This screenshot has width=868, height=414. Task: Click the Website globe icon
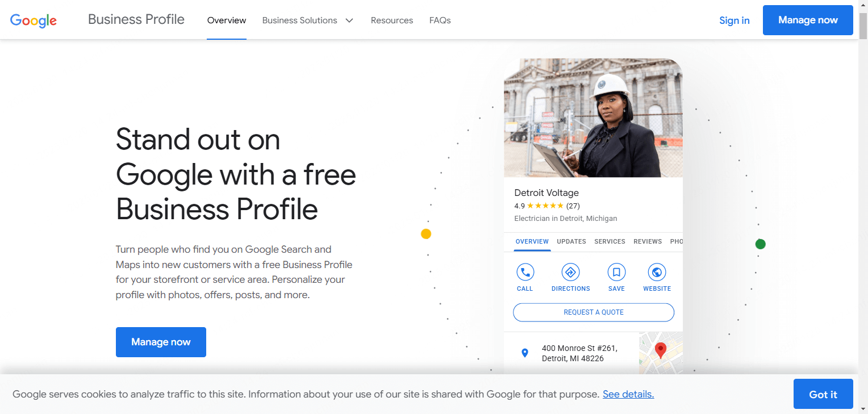point(657,273)
